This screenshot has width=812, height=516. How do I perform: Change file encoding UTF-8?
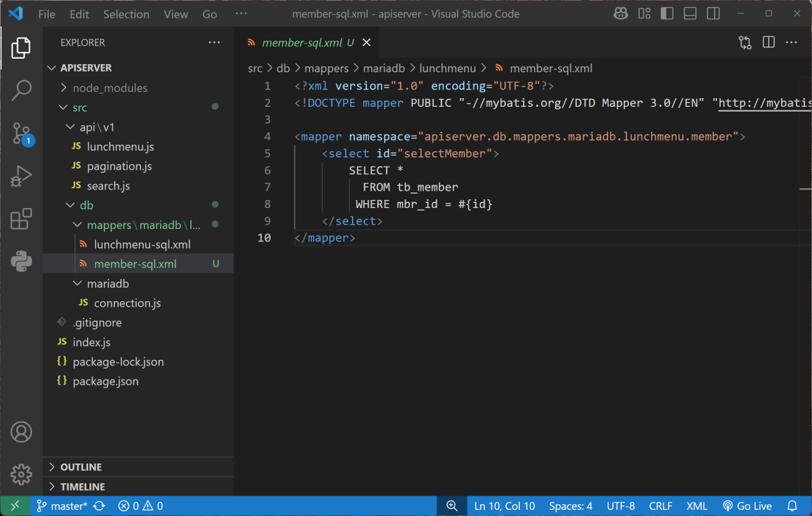(x=621, y=506)
